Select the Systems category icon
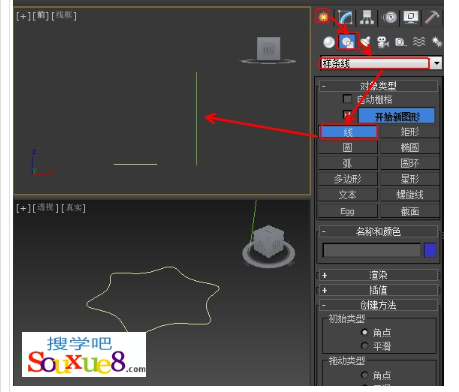Screen dimensions: 459x392 tap(436, 42)
